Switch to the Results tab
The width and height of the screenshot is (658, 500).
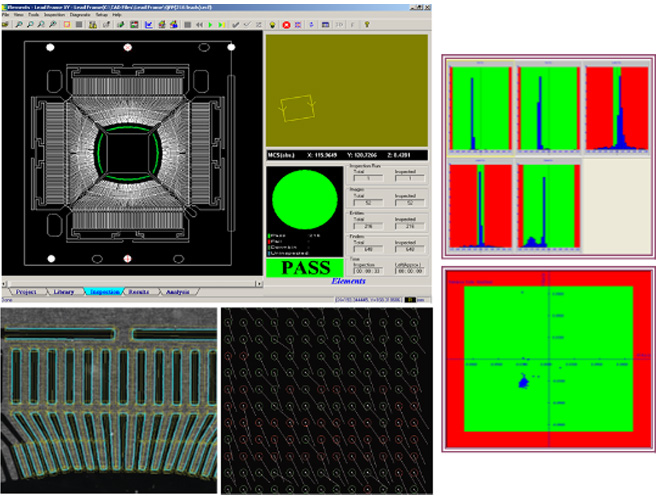tap(138, 291)
